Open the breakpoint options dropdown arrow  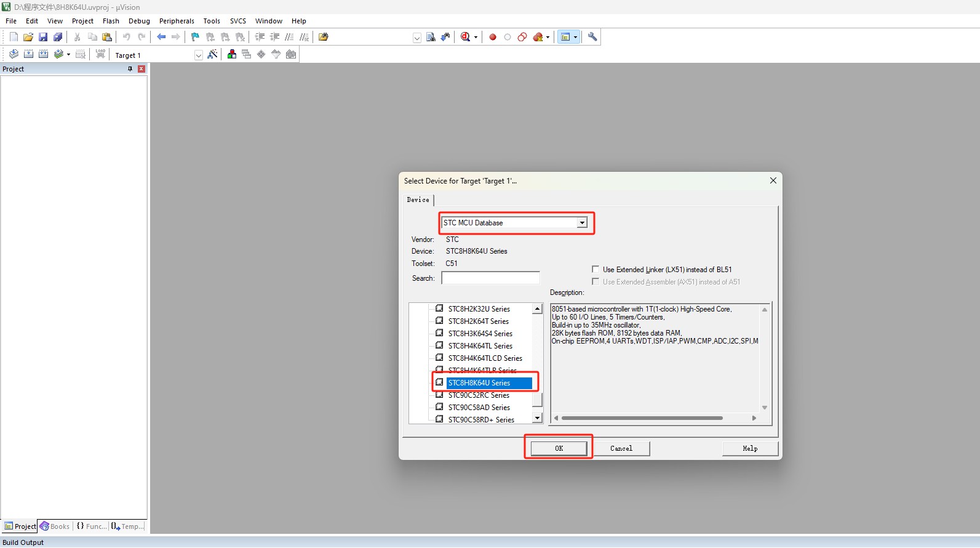[548, 37]
